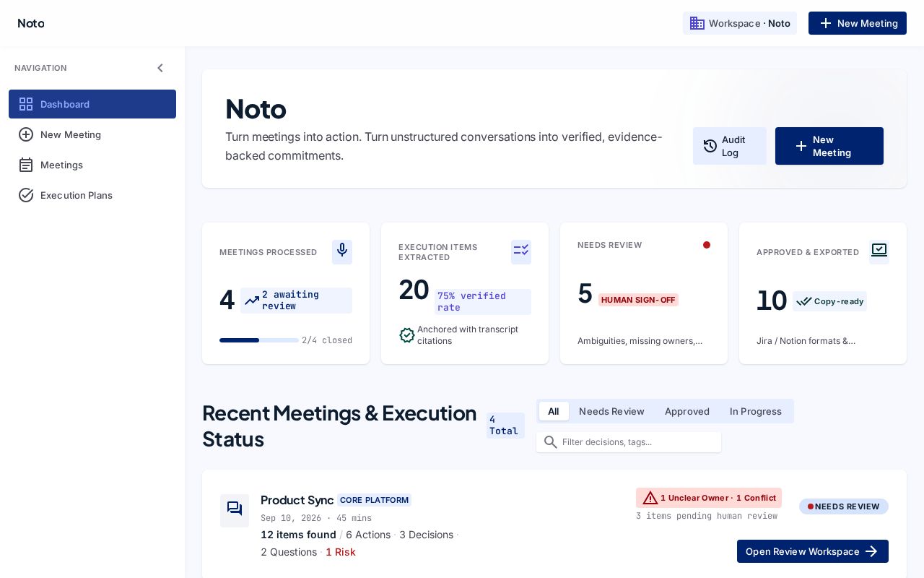Click the check-circle icon beside Execution Plans

[x=26, y=195]
